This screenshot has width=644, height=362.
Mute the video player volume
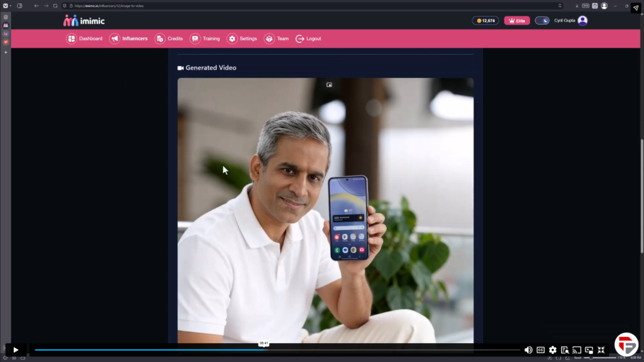[528, 350]
